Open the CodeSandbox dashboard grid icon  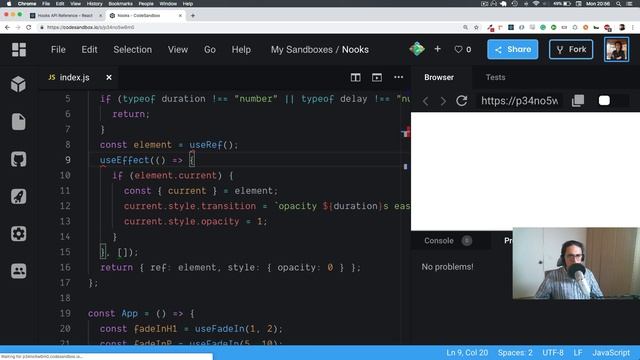(x=19, y=50)
